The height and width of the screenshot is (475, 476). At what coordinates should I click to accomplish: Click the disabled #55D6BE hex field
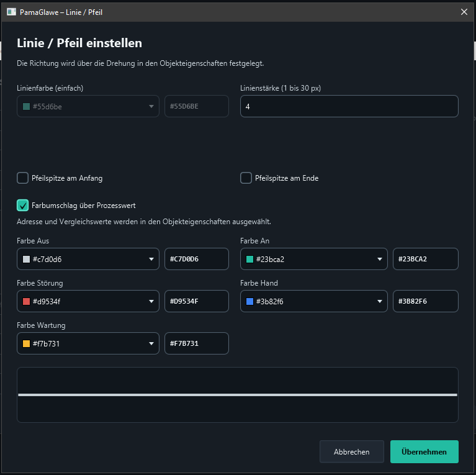tap(196, 106)
